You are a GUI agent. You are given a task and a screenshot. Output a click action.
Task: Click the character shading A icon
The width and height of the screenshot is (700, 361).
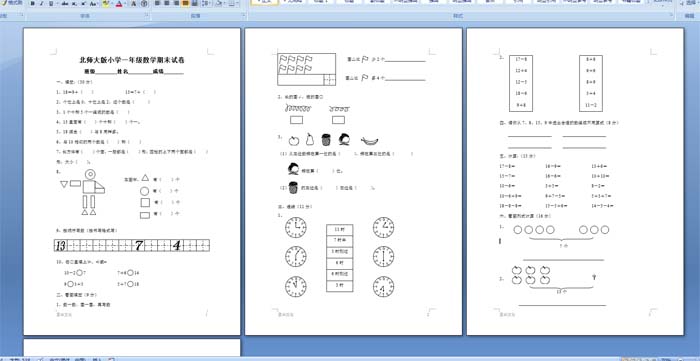133,4
